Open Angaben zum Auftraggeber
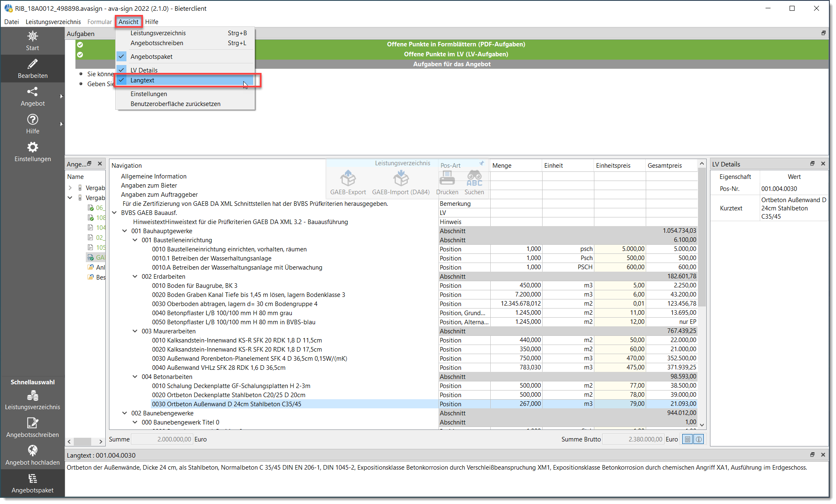The height and width of the screenshot is (504, 836). pyautogui.click(x=159, y=195)
